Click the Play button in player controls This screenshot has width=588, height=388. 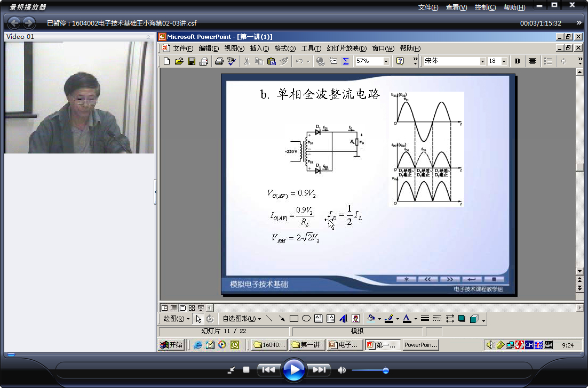pyautogui.click(x=294, y=370)
